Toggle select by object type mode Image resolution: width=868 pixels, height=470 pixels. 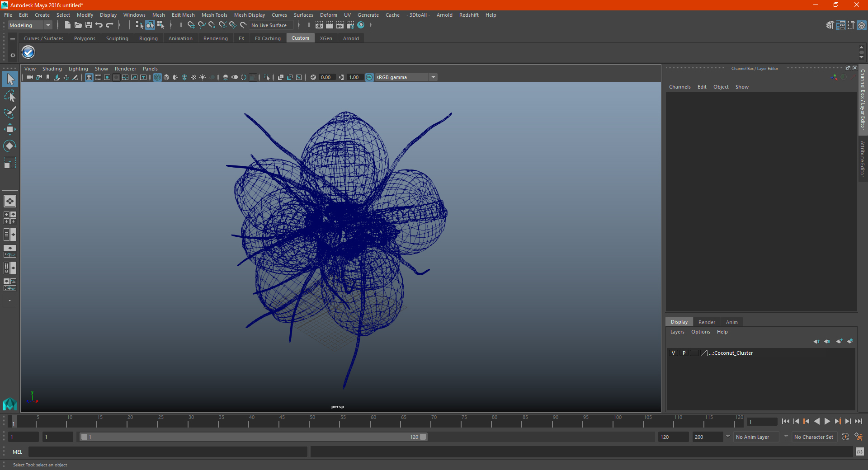tap(150, 25)
